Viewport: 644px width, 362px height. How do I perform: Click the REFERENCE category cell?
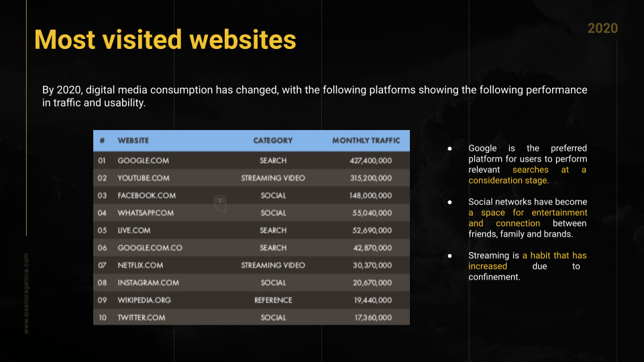[273, 300]
